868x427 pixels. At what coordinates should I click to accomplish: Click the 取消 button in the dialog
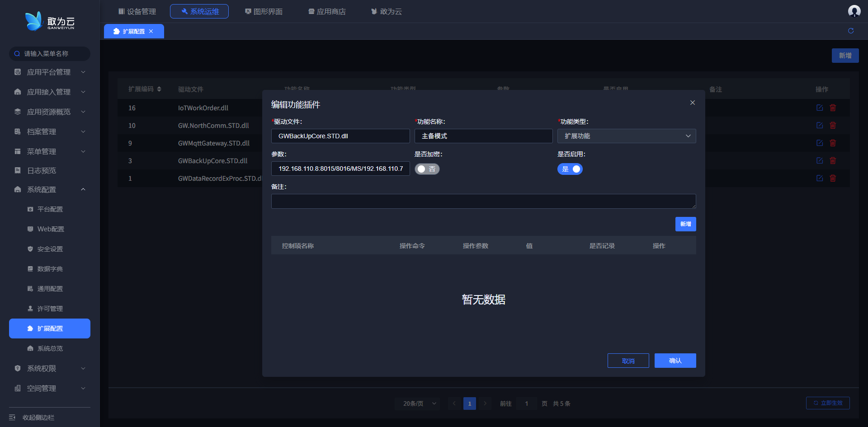628,361
